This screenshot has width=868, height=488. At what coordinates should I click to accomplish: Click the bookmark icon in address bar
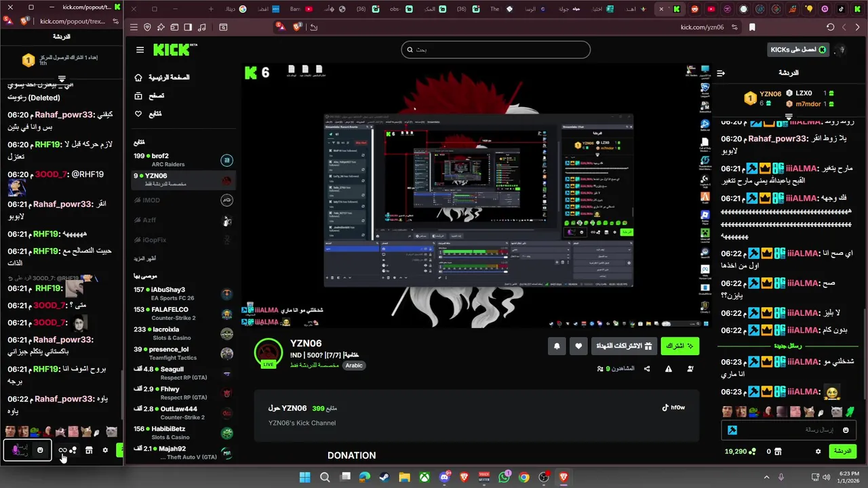point(752,27)
